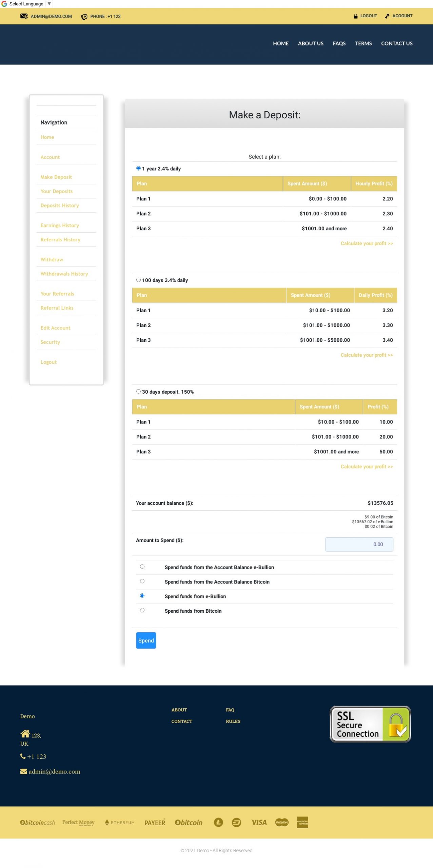Click the Payeer logo in footer

[155, 822]
